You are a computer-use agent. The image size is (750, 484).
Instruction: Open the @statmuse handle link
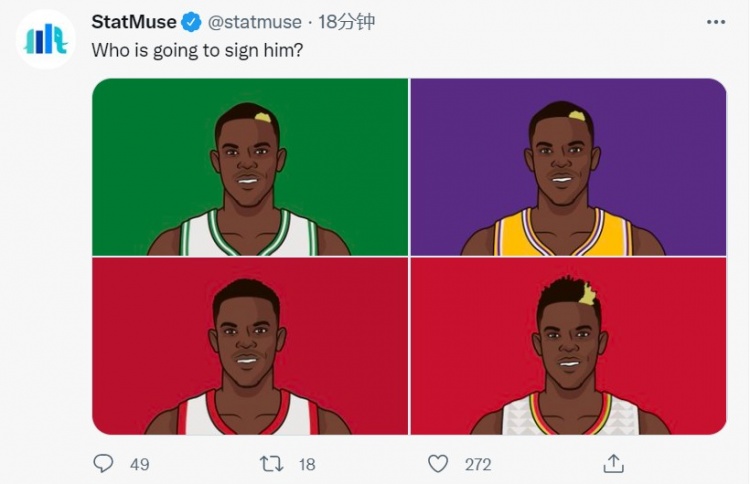tap(254, 22)
